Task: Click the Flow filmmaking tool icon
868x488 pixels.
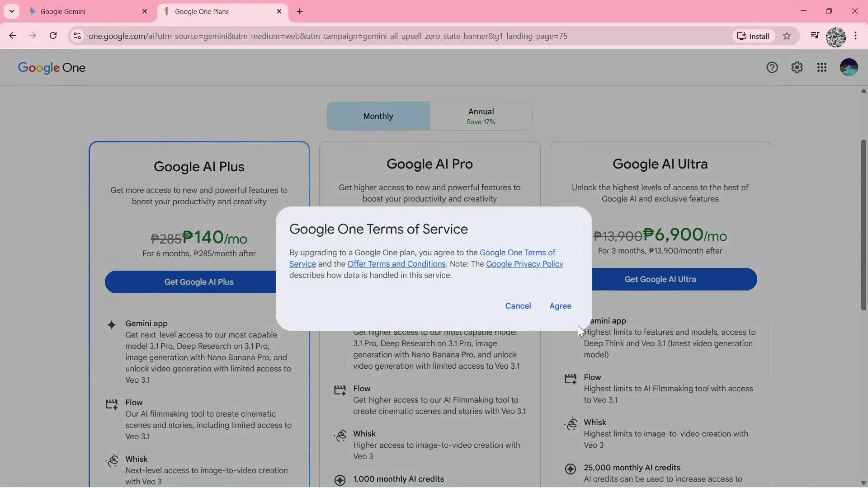Action: 112,404
